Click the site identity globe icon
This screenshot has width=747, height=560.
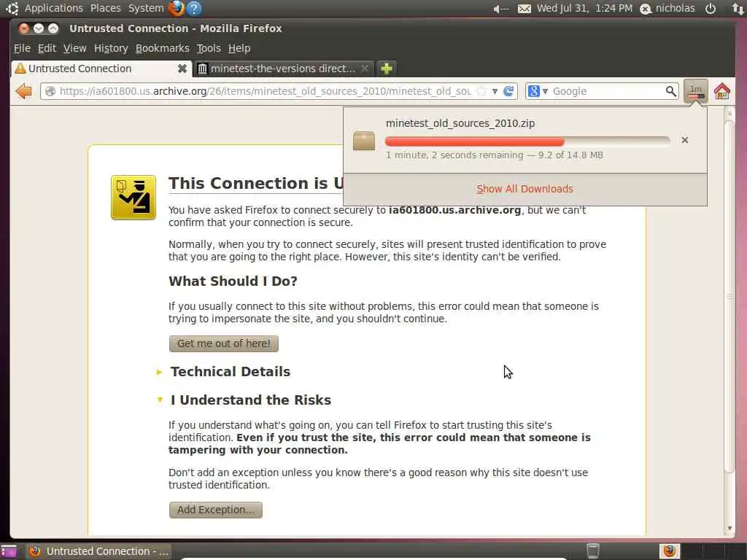[50, 91]
